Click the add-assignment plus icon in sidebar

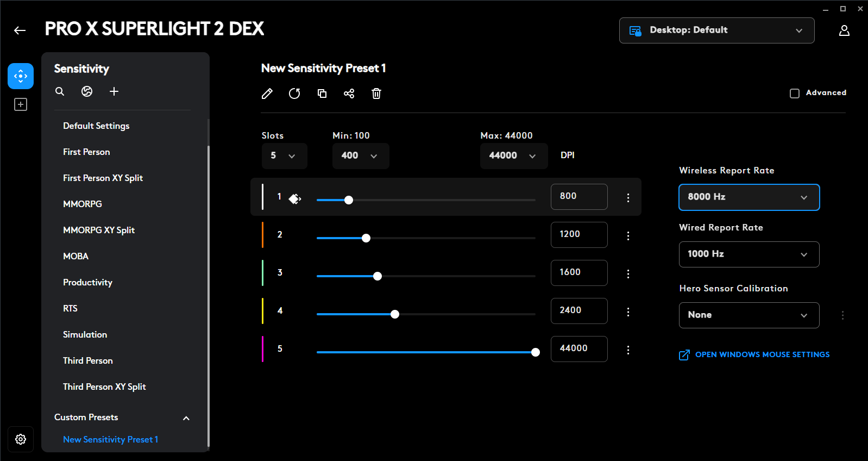[21, 104]
